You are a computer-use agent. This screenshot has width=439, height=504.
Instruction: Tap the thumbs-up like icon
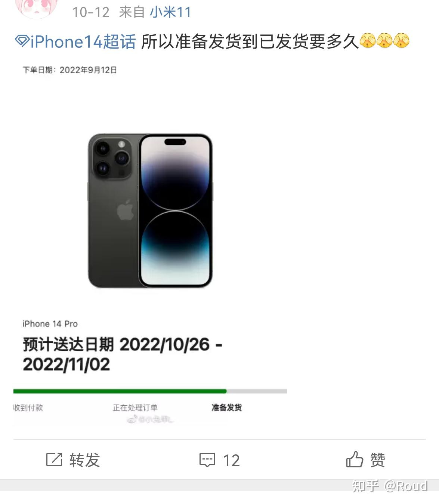(x=355, y=459)
